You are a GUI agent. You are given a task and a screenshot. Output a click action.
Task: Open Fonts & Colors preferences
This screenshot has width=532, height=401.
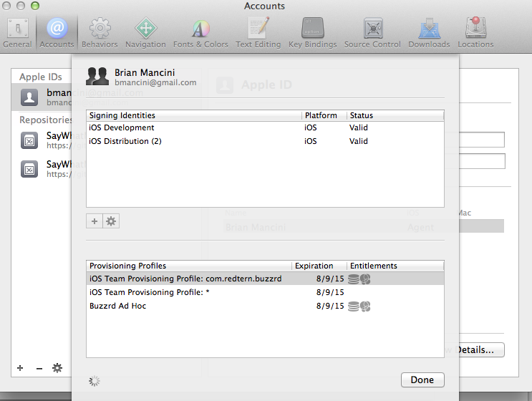200,33
